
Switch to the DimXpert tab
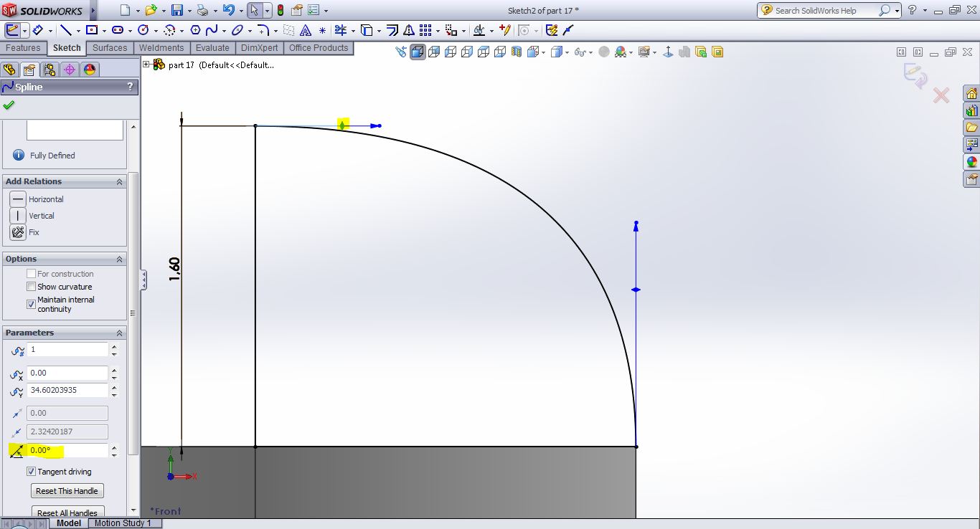tap(259, 48)
